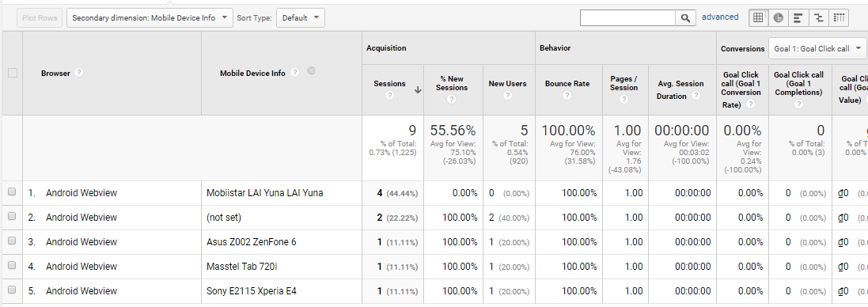The width and height of the screenshot is (868, 307).
Task: Open help icon under % New Sessions
Action: pyautogui.click(x=452, y=99)
